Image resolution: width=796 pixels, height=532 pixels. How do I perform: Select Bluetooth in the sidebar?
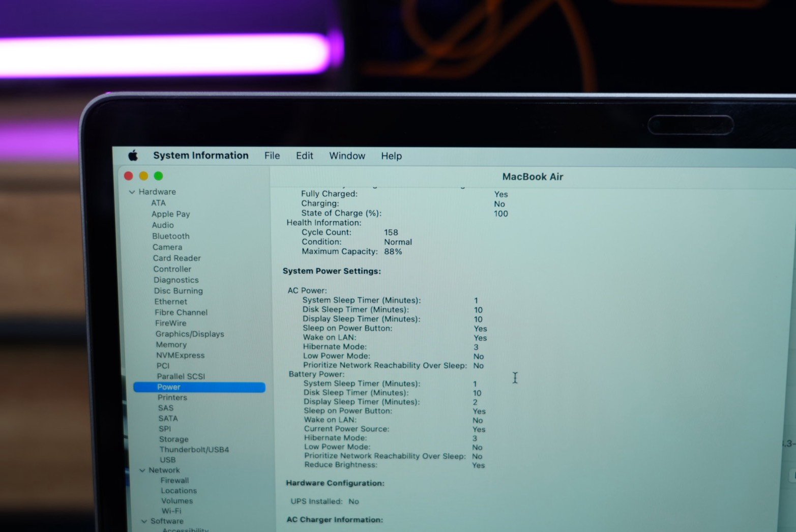pyautogui.click(x=170, y=236)
